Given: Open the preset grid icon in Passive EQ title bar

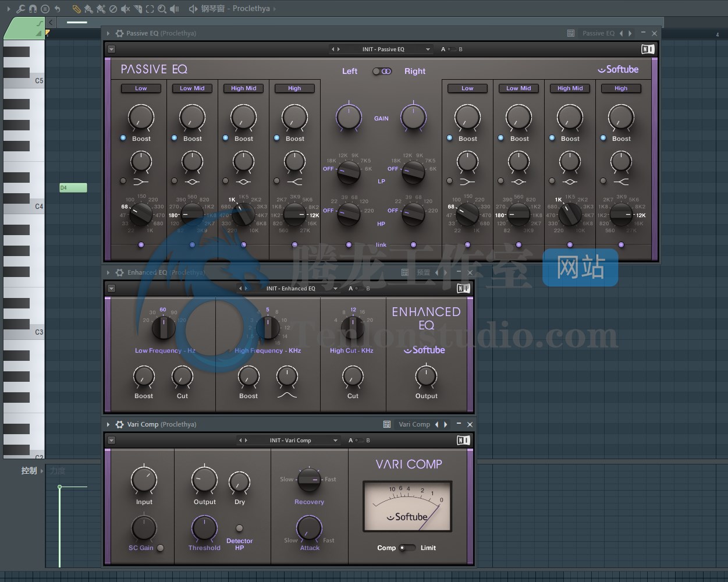Looking at the screenshot, I should tap(571, 33).
